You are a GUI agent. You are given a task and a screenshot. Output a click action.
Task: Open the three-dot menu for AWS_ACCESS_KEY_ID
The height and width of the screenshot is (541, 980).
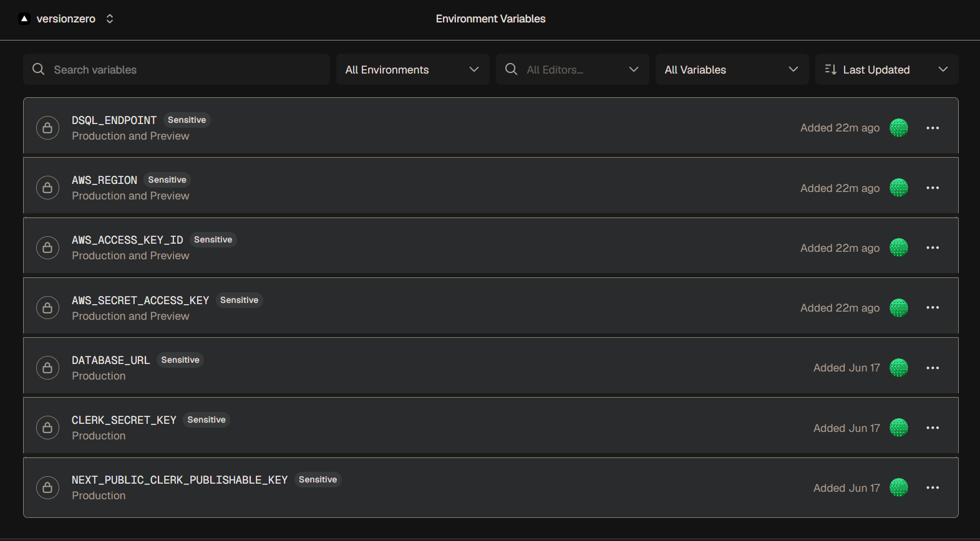click(933, 247)
